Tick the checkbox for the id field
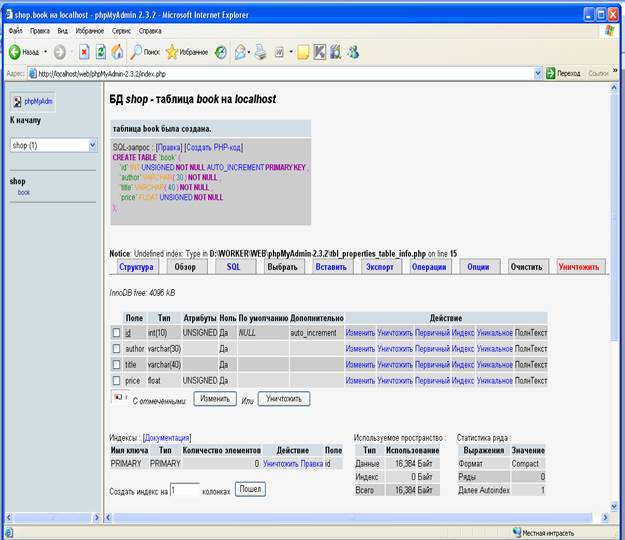 pyautogui.click(x=116, y=332)
